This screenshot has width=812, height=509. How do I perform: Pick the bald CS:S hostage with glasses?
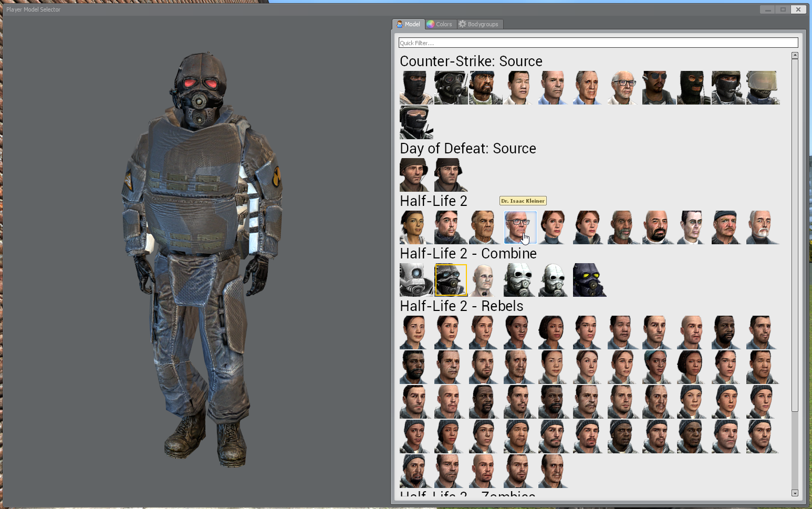pyautogui.click(x=624, y=88)
